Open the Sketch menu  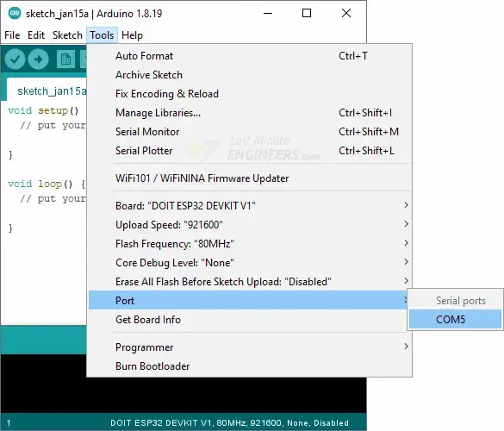(67, 35)
